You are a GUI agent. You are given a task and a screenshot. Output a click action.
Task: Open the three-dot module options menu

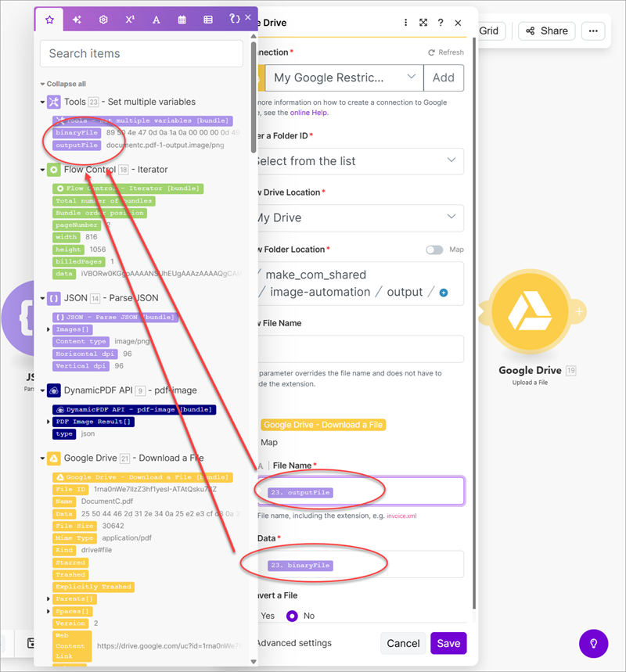click(405, 23)
